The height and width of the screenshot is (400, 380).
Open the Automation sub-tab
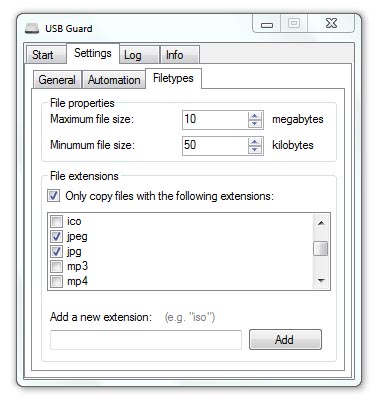pos(114,80)
